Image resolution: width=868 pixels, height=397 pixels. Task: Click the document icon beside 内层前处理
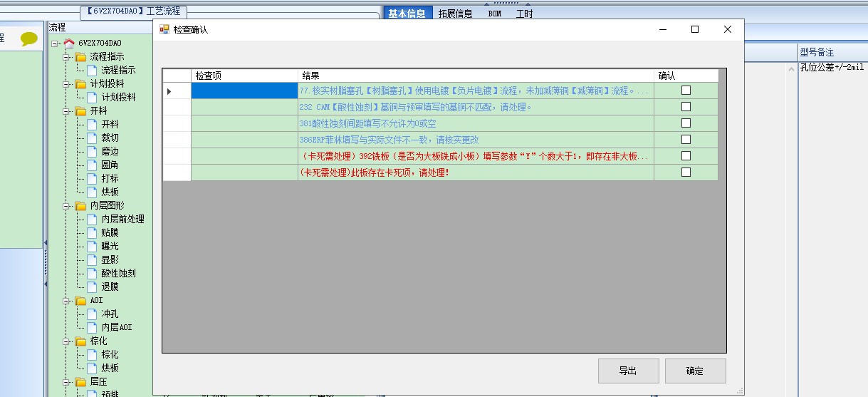point(92,220)
